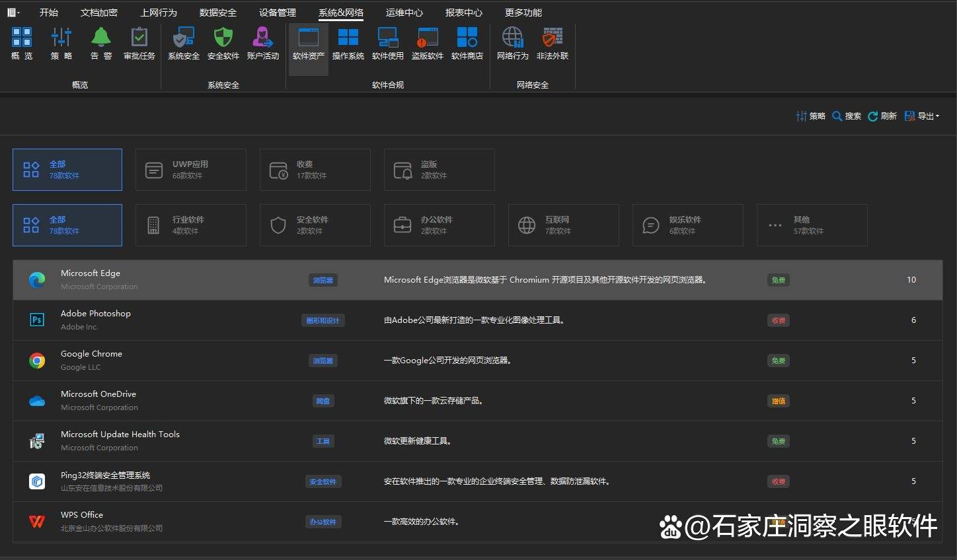Switch to the 设备管理 ribbon tab
Image resolution: width=957 pixels, height=560 pixels.
[x=278, y=13]
